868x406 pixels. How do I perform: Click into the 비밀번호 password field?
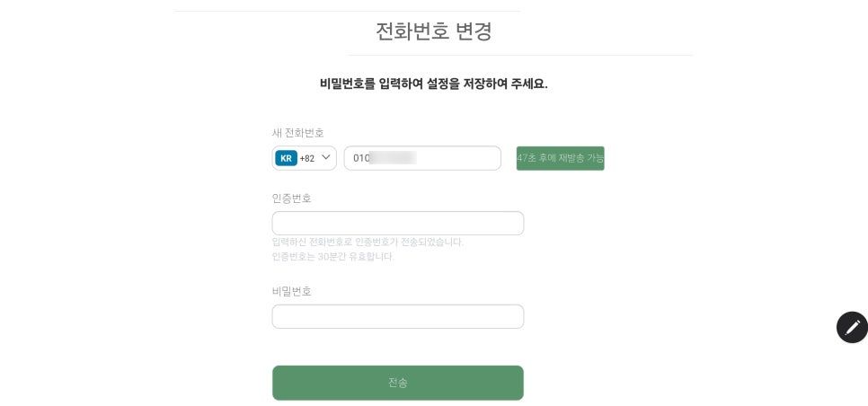[397, 316]
